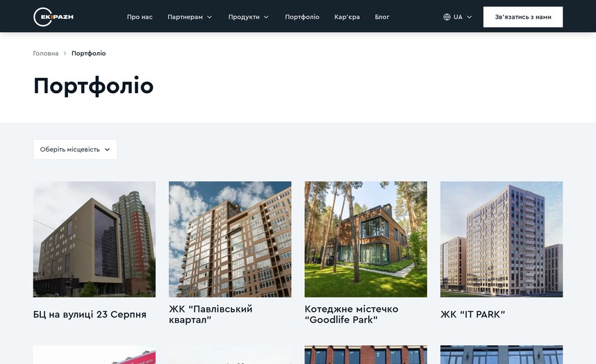Open the Про нас menu item
The image size is (596, 364).
(140, 17)
